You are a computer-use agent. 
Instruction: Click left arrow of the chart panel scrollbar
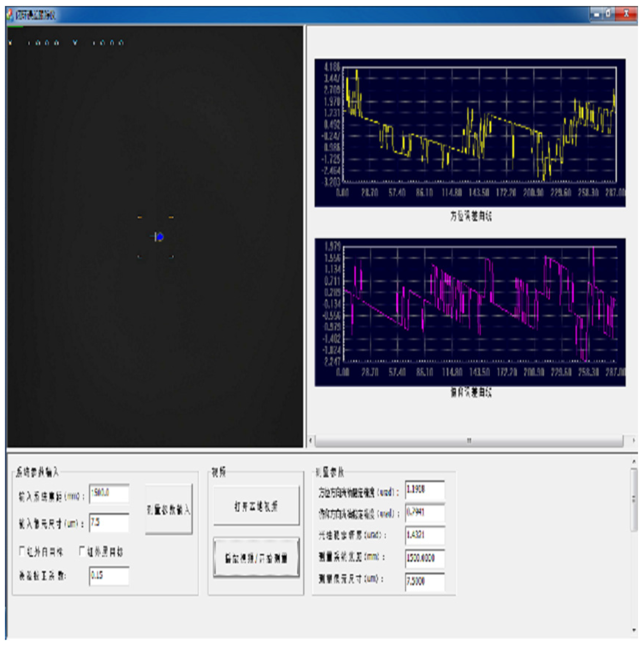(x=311, y=440)
